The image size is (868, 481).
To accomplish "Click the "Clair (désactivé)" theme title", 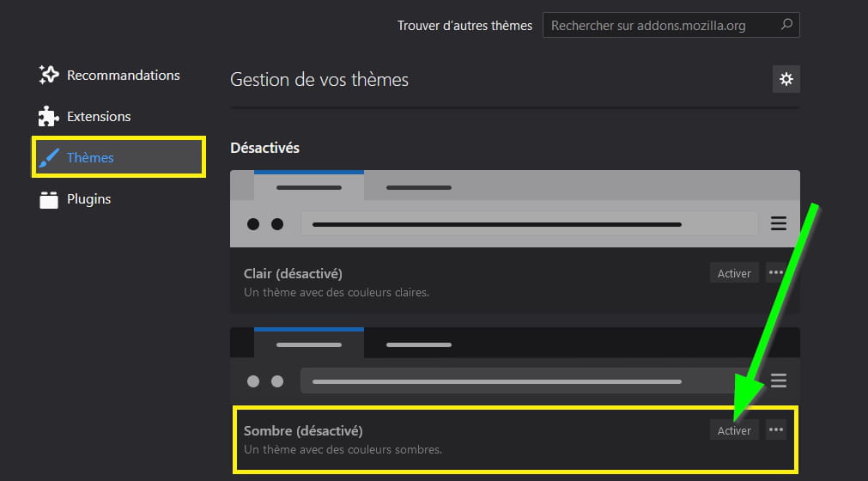I will tap(293, 273).
